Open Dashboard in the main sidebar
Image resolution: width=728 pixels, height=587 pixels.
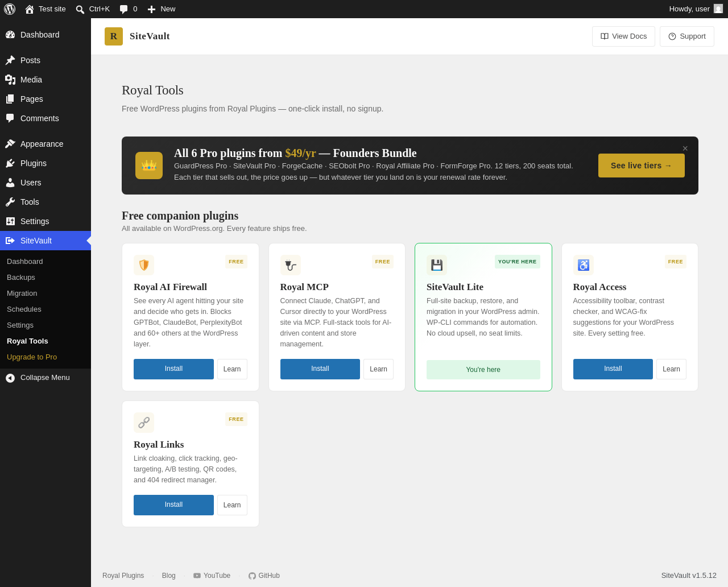coord(45,35)
